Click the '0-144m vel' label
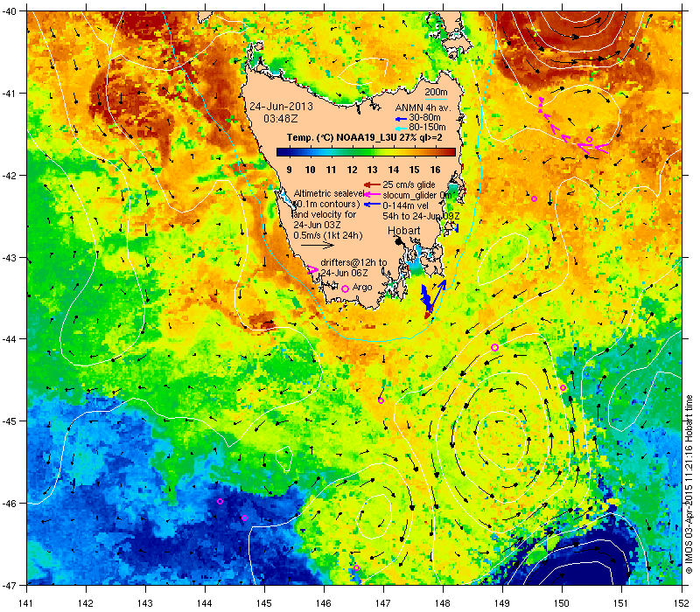Image resolution: width=700 pixels, height=612 pixels. pos(406,205)
